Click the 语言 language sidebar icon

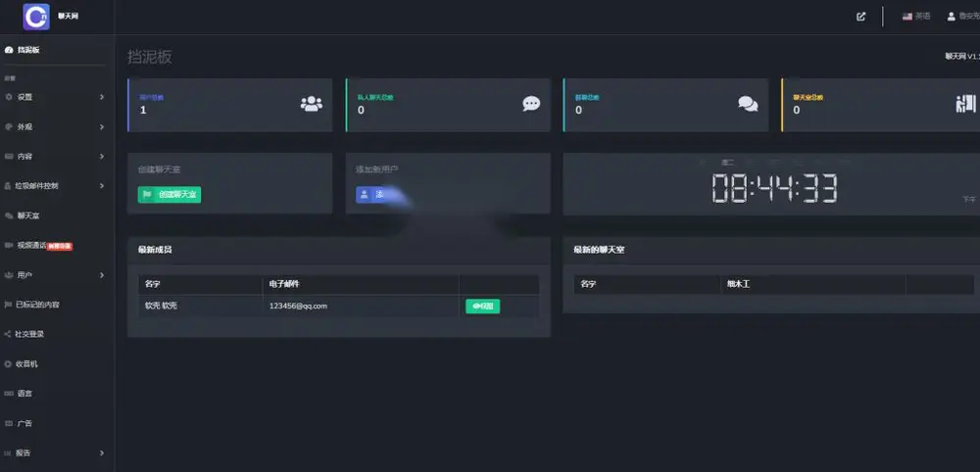[9, 394]
